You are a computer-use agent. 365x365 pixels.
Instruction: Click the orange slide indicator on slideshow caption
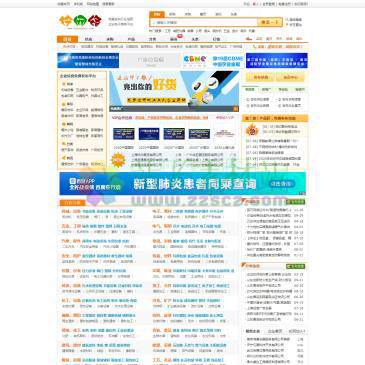(235, 109)
